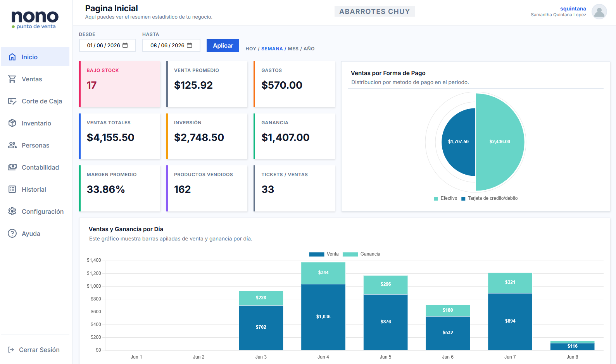
Task: Toggle the Ganancia color swatch legend
Action: [350, 254]
